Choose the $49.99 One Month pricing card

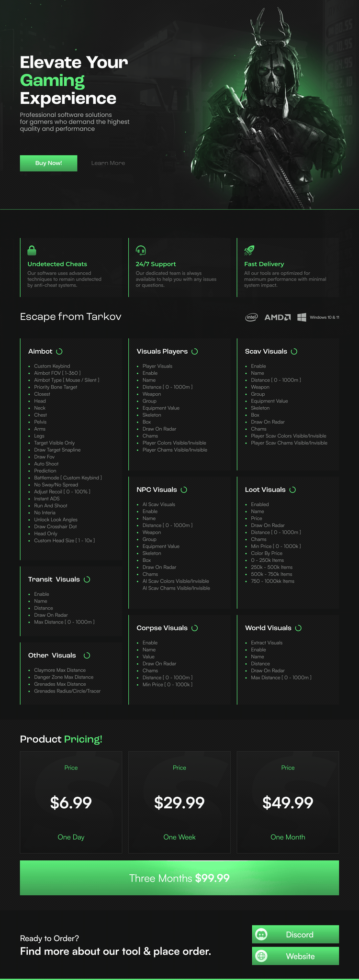[288, 802]
